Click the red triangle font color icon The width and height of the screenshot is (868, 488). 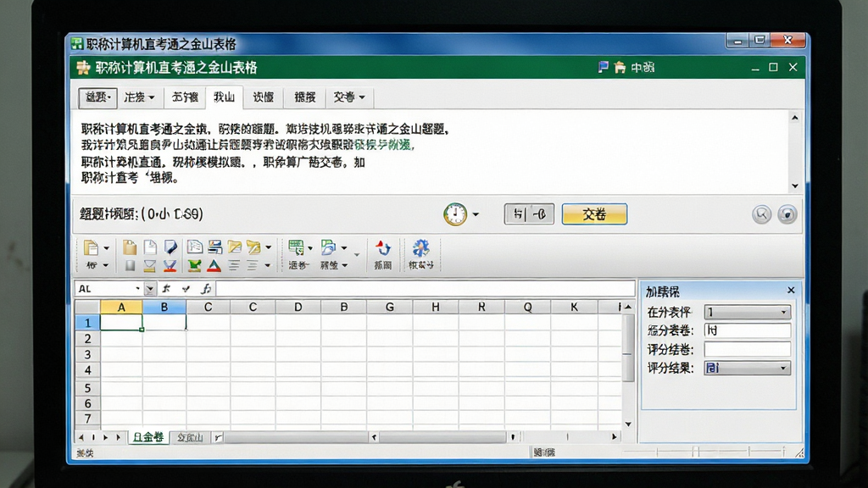click(x=214, y=266)
